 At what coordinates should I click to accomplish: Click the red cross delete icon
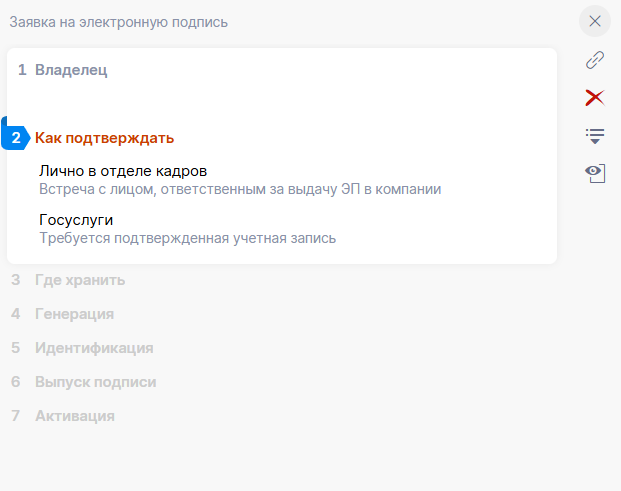[595, 97]
